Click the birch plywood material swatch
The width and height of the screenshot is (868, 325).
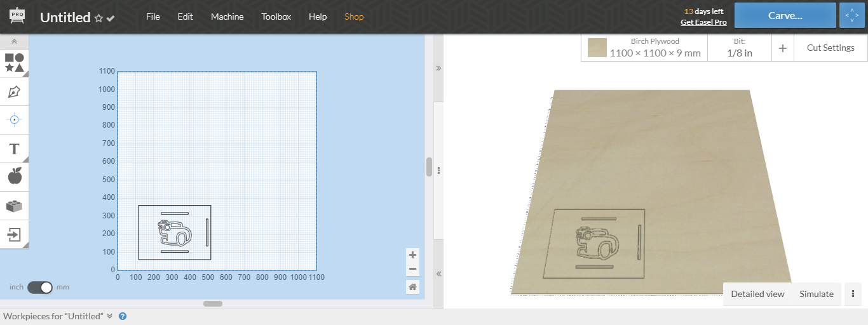click(597, 48)
